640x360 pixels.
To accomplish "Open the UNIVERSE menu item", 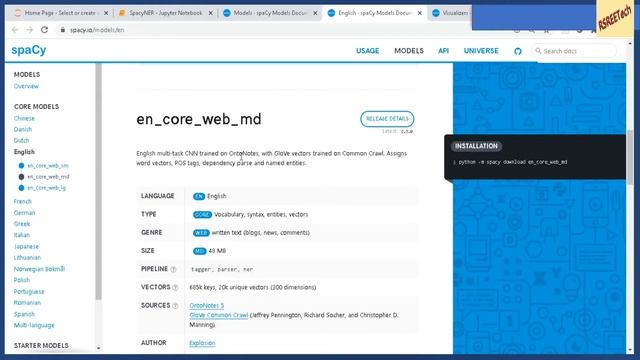I will click(481, 51).
